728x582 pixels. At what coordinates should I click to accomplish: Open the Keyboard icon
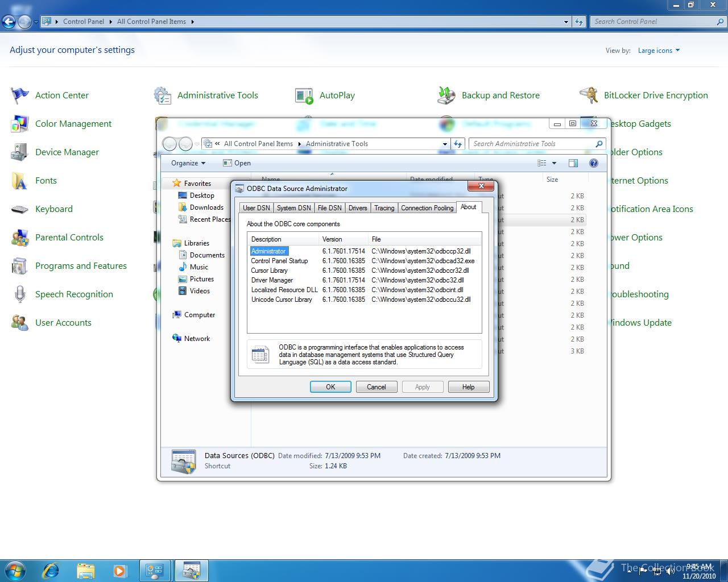pyautogui.click(x=20, y=209)
